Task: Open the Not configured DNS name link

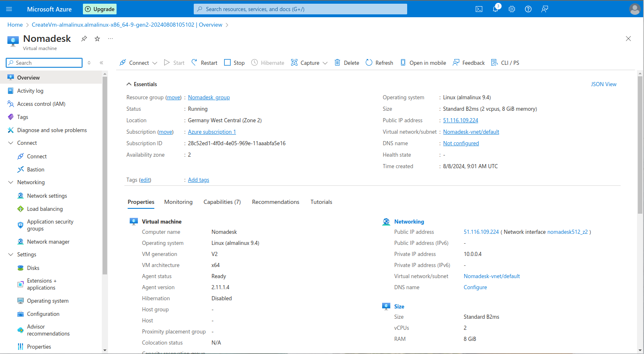Action: [x=461, y=143]
